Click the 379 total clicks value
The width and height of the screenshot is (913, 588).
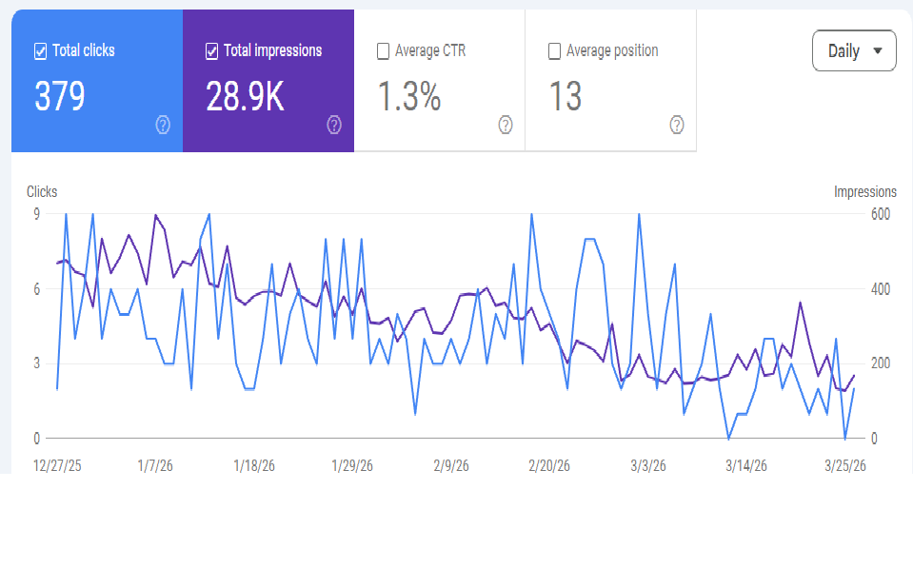pyautogui.click(x=60, y=97)
